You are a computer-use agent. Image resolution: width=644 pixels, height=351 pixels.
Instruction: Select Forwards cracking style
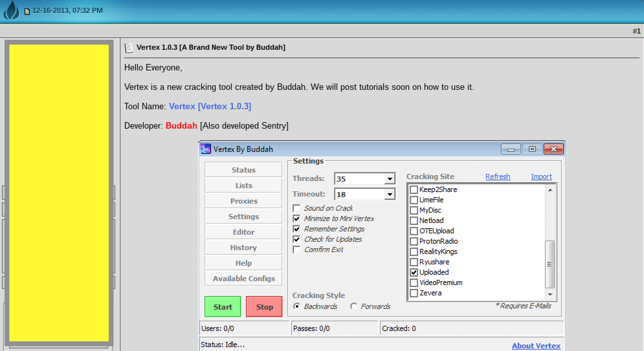tap(354, 306)
